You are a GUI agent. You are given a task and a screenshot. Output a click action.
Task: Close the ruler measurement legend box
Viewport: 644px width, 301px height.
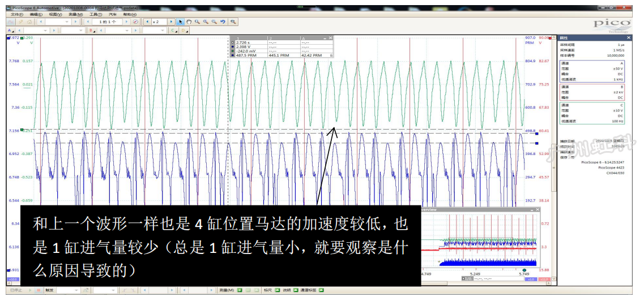click(x=331, y=37)
